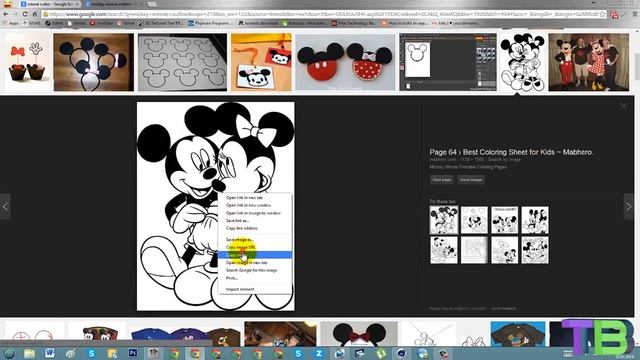
Task: Bookmark this page with the star icon
Action: (602, 14)
